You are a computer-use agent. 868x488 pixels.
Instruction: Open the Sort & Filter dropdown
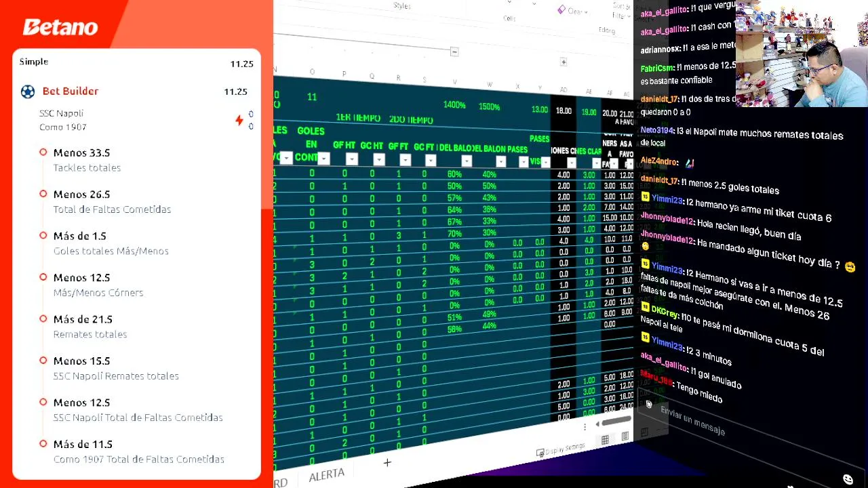point(622,11)
